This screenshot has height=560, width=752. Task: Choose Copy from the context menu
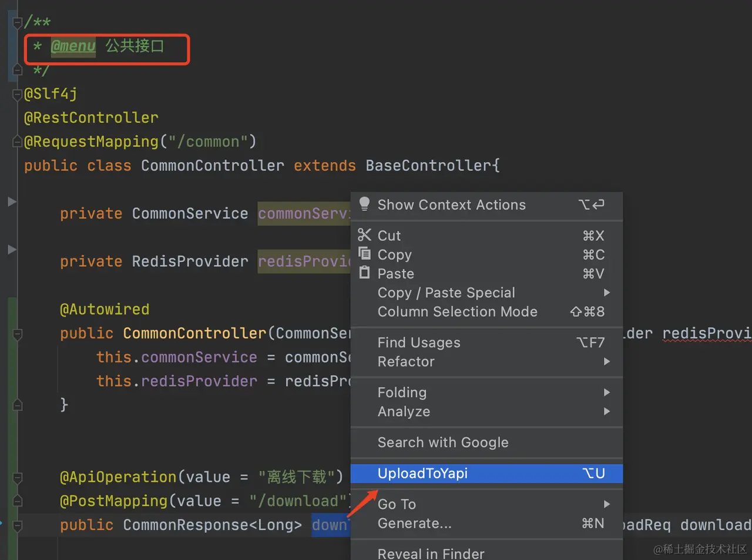[x=486, y=254]
